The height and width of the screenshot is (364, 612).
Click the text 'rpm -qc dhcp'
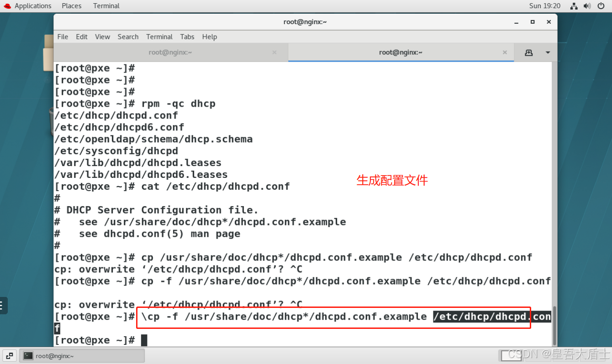(178, 104)
